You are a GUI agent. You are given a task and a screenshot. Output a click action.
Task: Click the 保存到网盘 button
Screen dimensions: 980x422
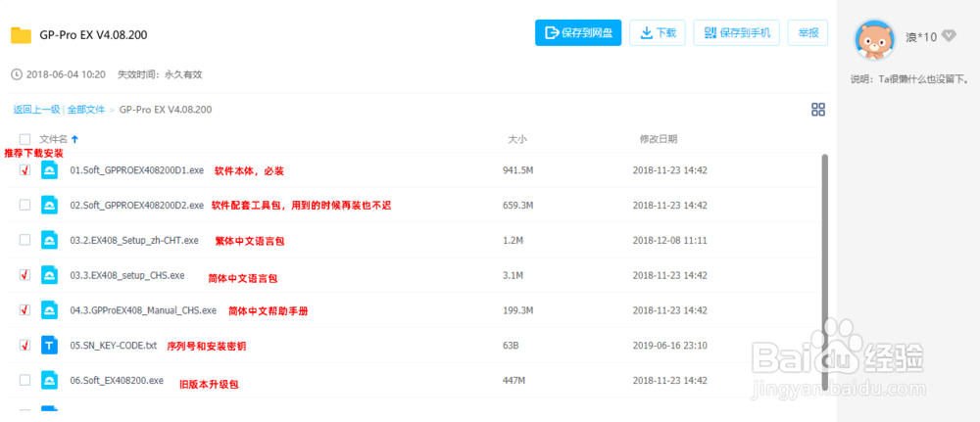coord(578,32)
